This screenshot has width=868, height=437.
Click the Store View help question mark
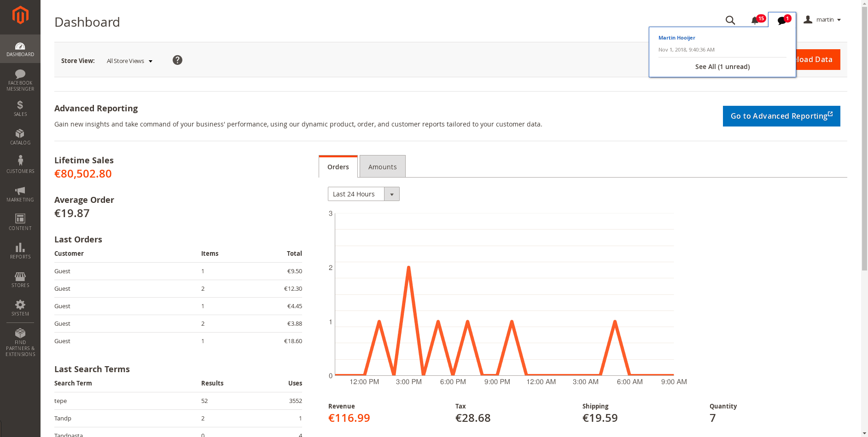coord(177,60)
